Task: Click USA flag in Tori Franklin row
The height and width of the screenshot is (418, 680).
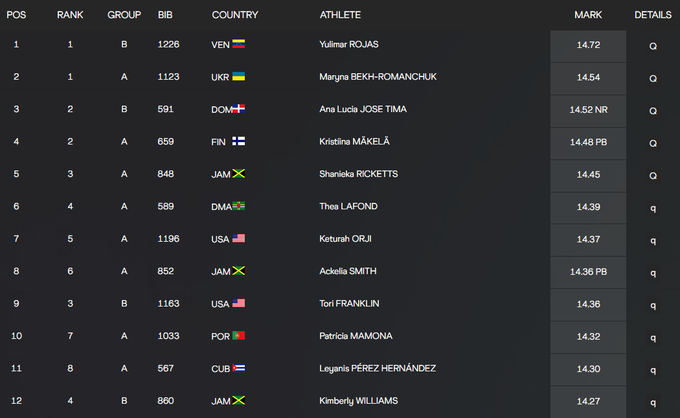Action: point(238,303)
